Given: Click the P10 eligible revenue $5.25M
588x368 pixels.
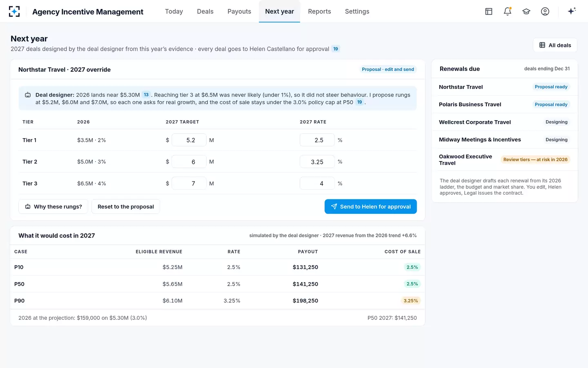Looking at the screenshot, I should click(172, 267).
